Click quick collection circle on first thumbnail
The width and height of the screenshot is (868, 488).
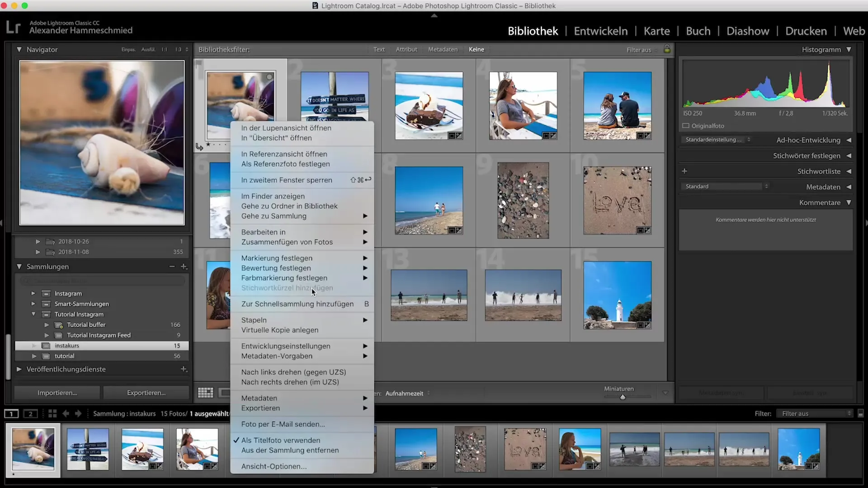(269, 77)
